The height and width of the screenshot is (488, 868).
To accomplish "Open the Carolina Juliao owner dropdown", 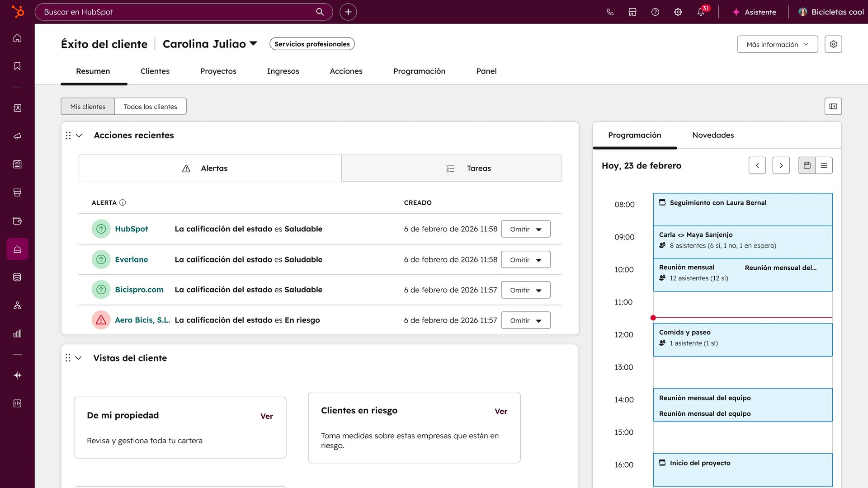I will [210, 44].
